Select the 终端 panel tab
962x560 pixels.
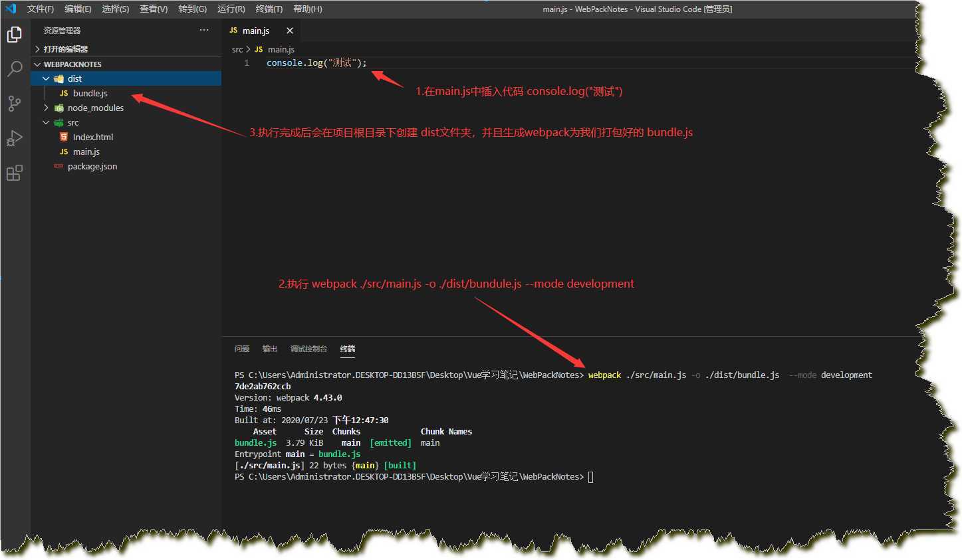click(x=348, y=349)
